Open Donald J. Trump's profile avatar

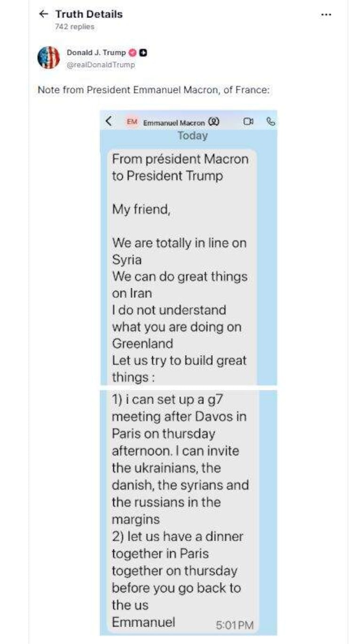coord(48,56)
